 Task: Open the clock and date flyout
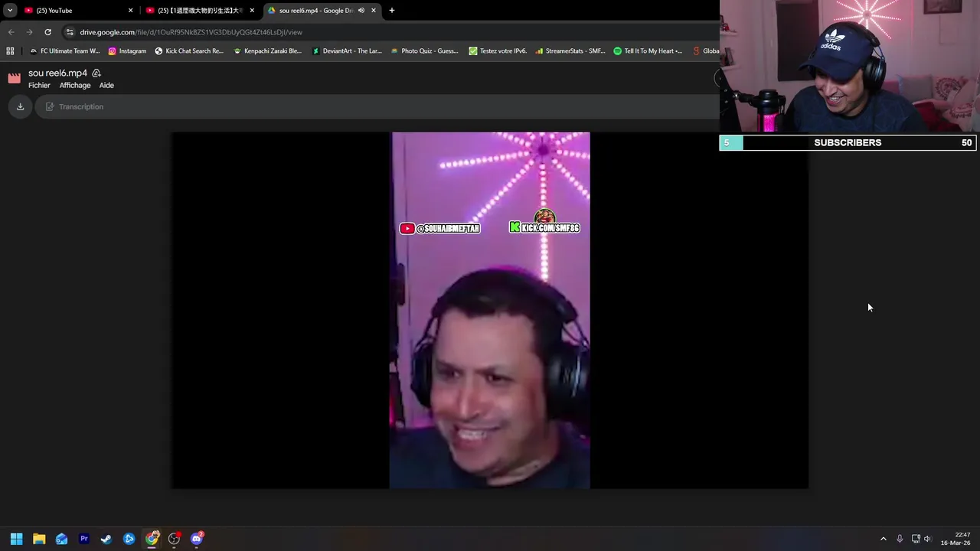pos(955,539)
